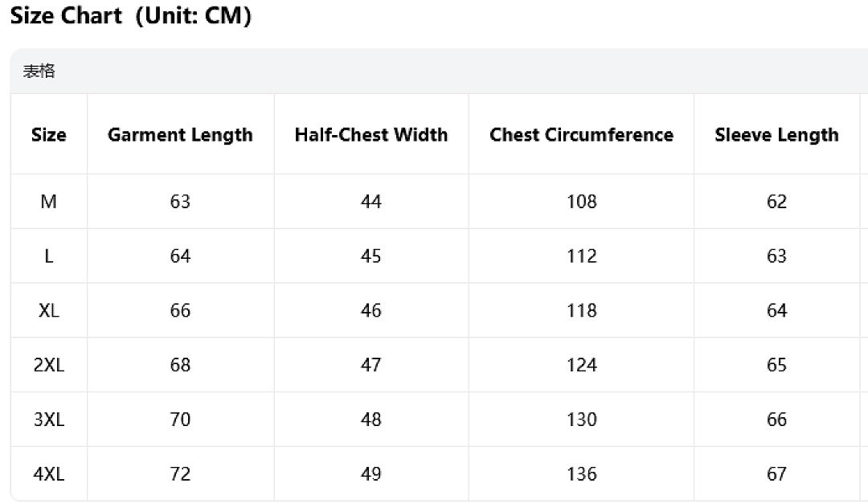Click half-chest width value 47
Viewport: 868px width, 504px height.
pos(371,365)
